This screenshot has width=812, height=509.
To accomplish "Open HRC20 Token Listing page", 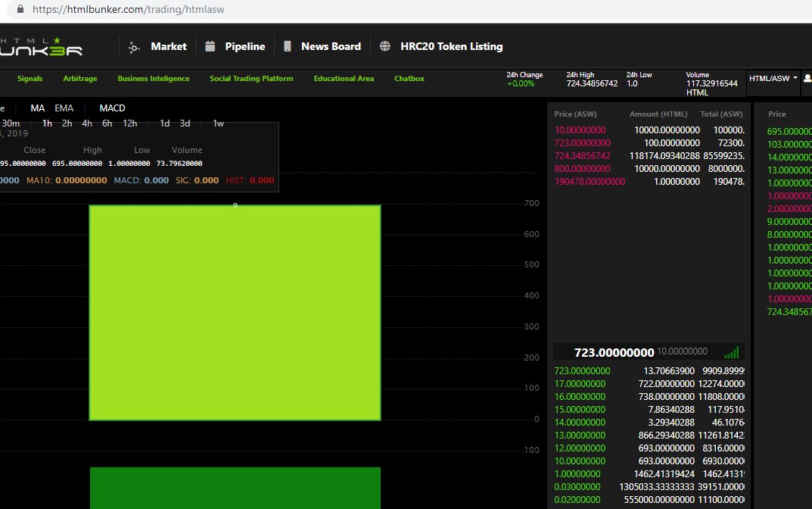I will point(452,46).
